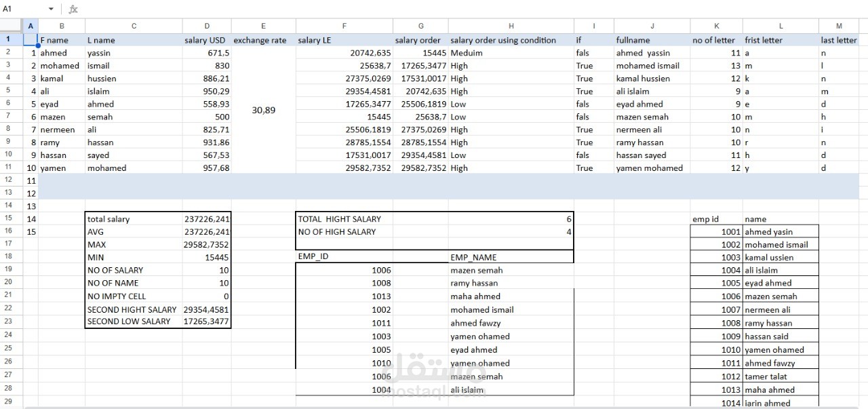Click the 'salary USD' header cell
868x409 pixels.
coord(207,40)
